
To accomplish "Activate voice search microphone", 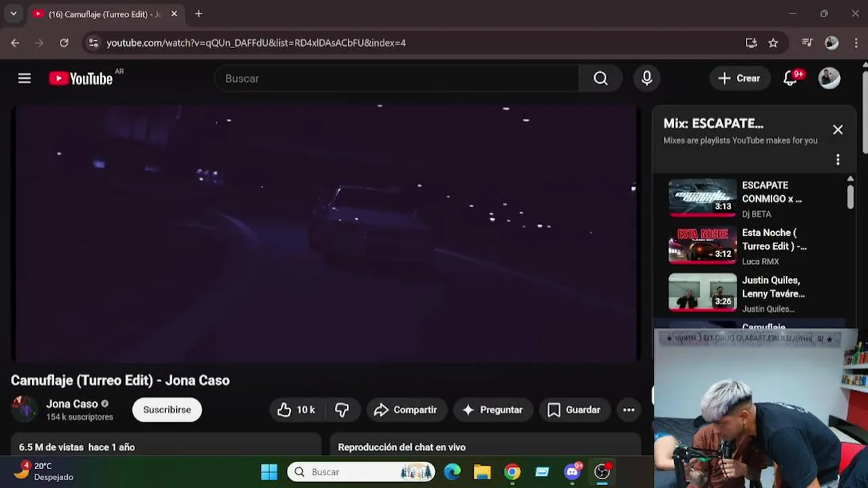I will (647, 79).
